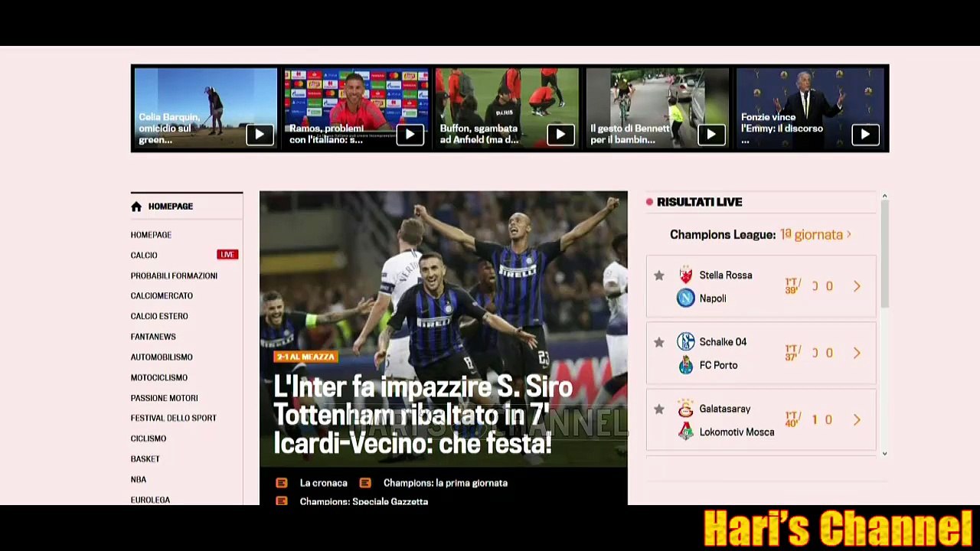Screen dimensions: 980x551
Task: Favorite the Galatasaray–Lokomotiv Mosca match star
Action: point(659,409)
